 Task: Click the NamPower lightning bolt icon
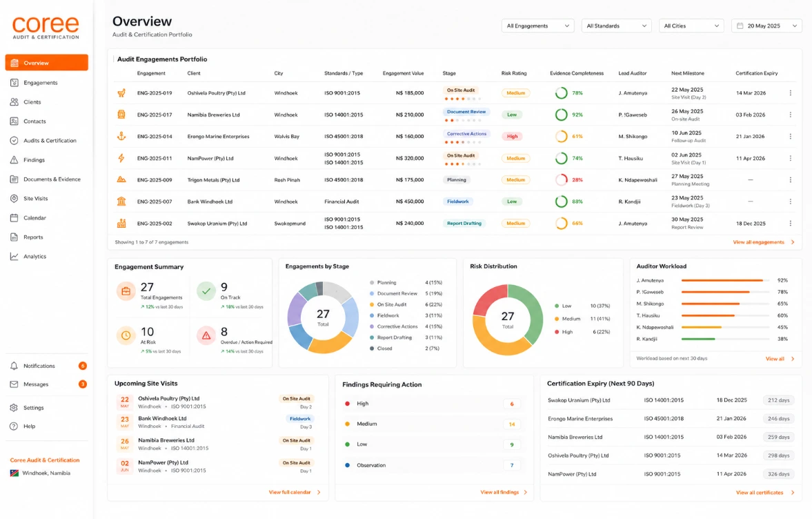[121, 158]
